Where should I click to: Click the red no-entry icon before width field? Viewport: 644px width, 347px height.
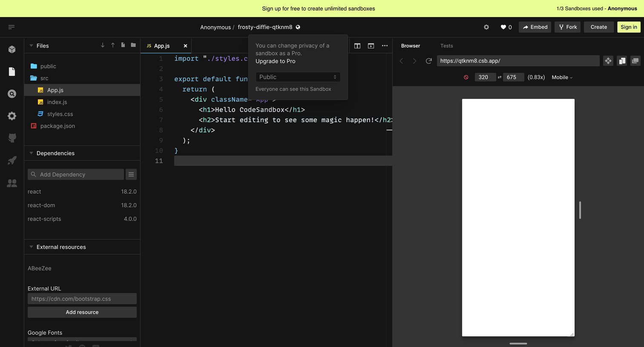click(466, 77)
